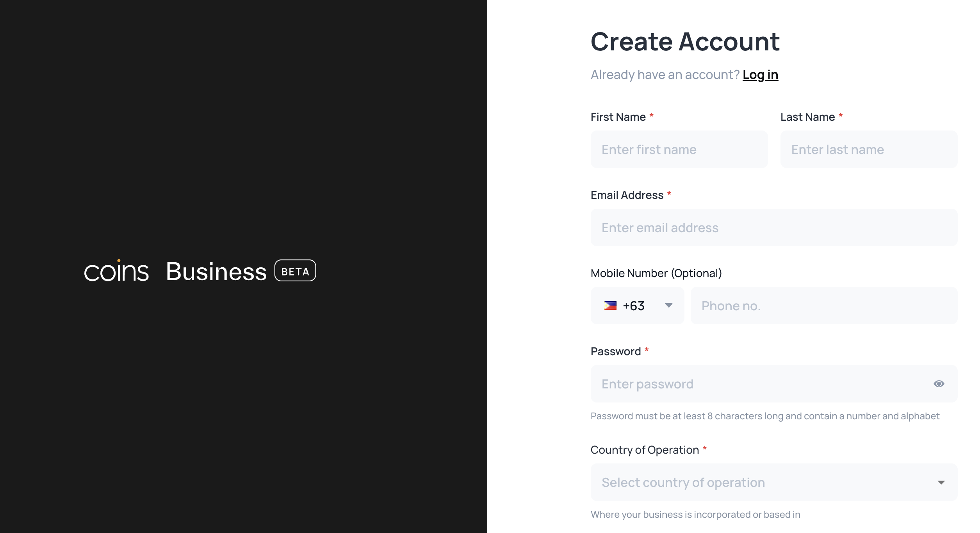Click the Country of Operation label
Screen dimensions: 980x533
645,450
